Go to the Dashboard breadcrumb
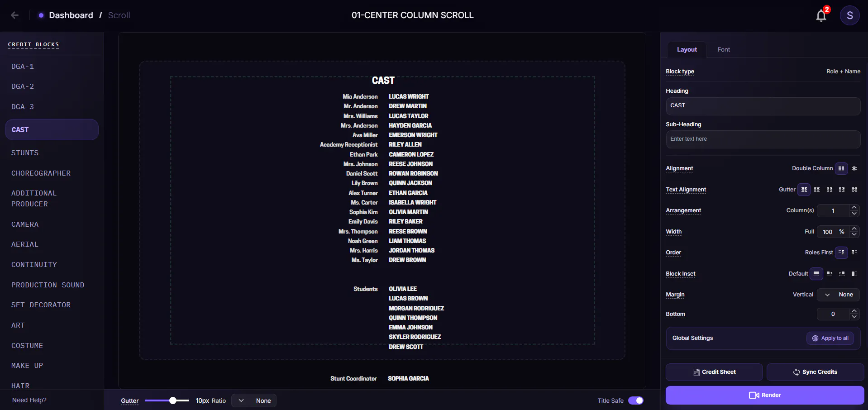 [71, 15]
